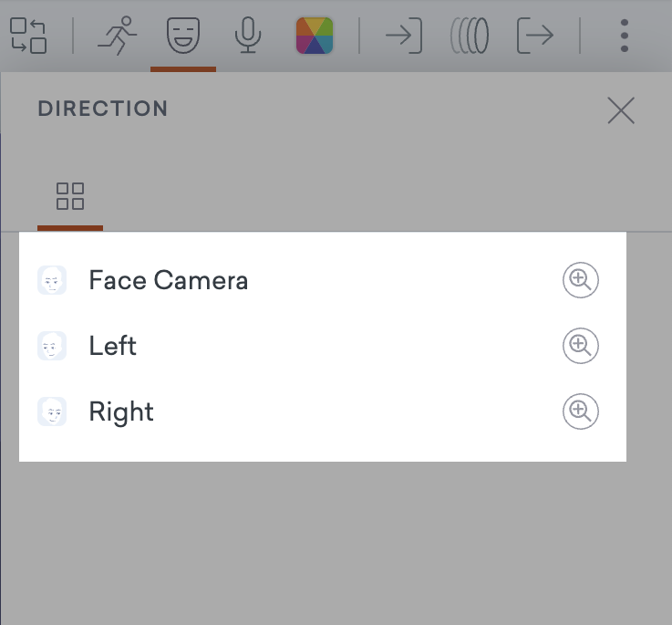This screenshot has height=625, width=672.
Task: Preview Right direction with magnifier icon
Action: tap(581, 411)
